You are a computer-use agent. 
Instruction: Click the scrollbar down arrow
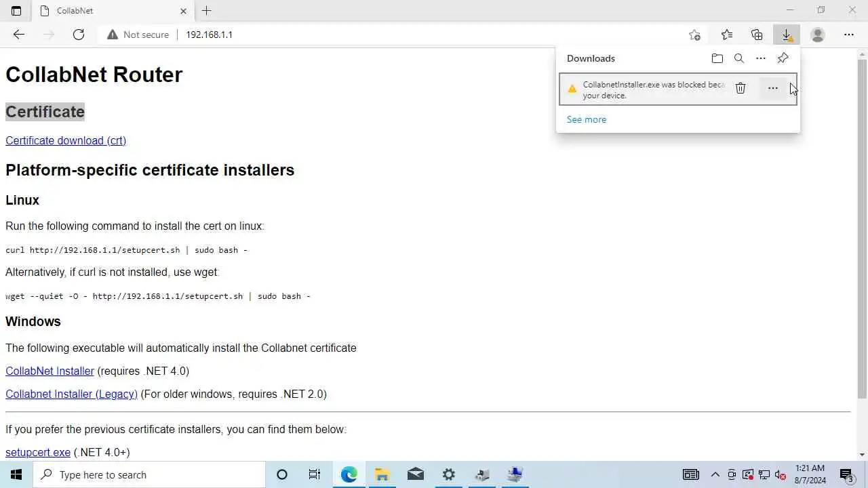click(862, 455)
